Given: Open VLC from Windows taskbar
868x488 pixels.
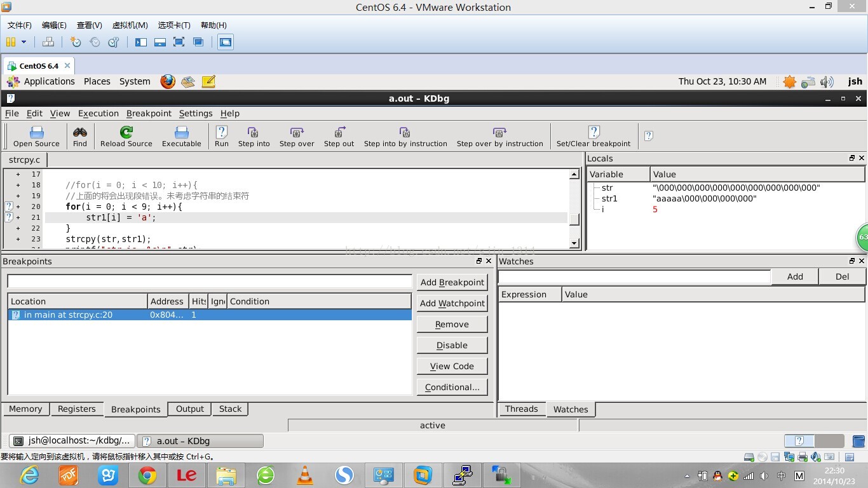Looking at the screenshot, I should tap(305, 475).
